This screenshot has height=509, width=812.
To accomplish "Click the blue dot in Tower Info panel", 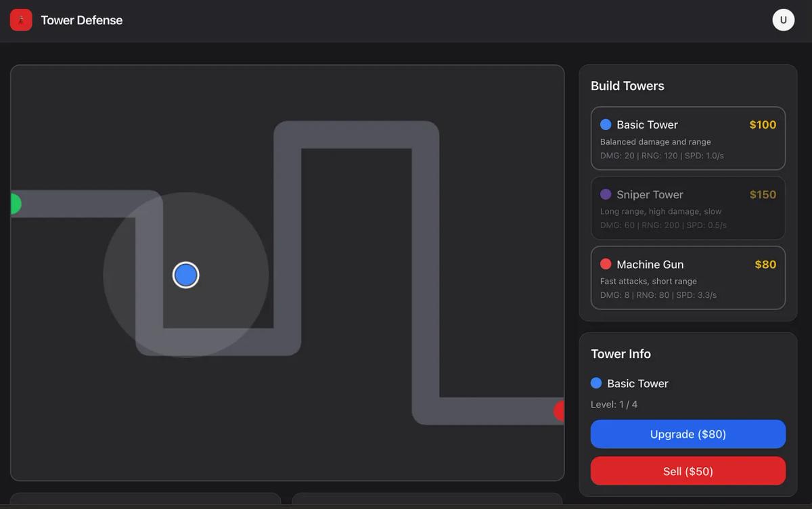I will coord(596,383).
